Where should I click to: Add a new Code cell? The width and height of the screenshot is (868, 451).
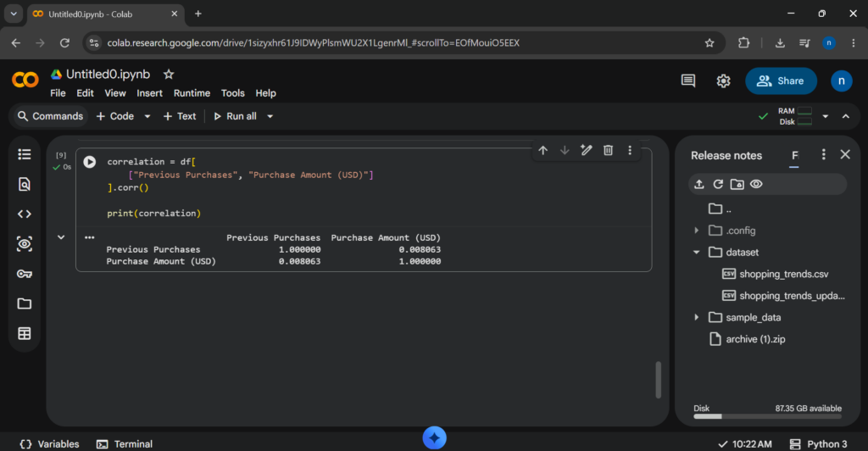coord(115,116)
